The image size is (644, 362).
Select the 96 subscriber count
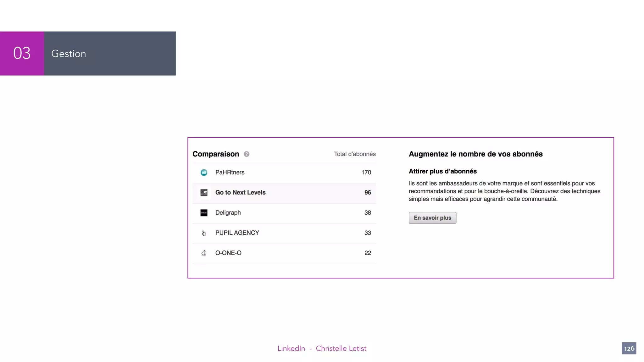(x=368, y=192)
